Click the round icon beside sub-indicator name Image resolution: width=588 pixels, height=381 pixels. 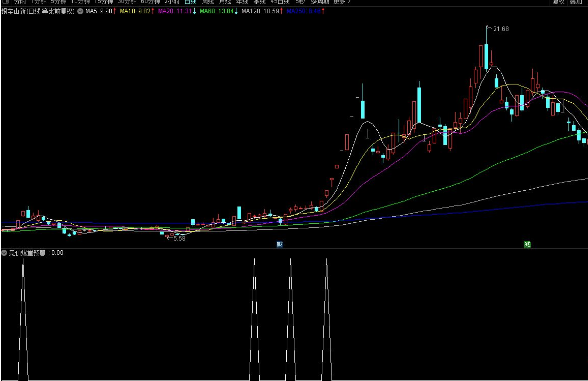4,253
